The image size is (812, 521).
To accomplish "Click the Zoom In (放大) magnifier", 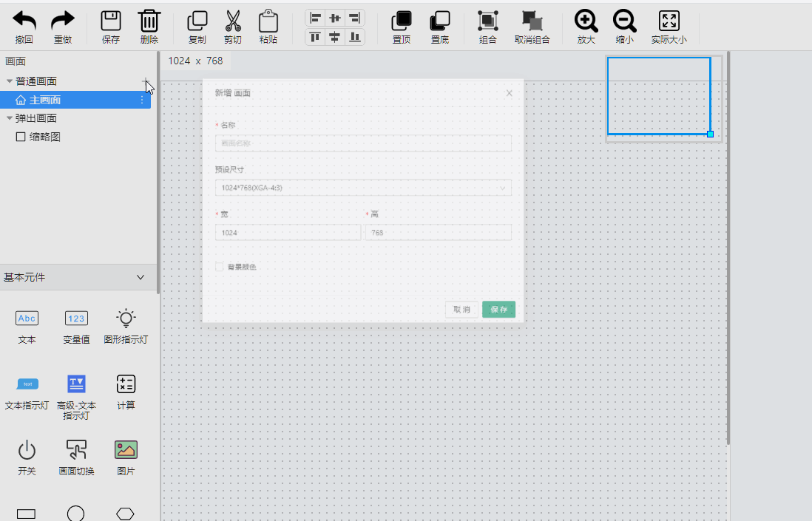I will (x=586, y=21).
